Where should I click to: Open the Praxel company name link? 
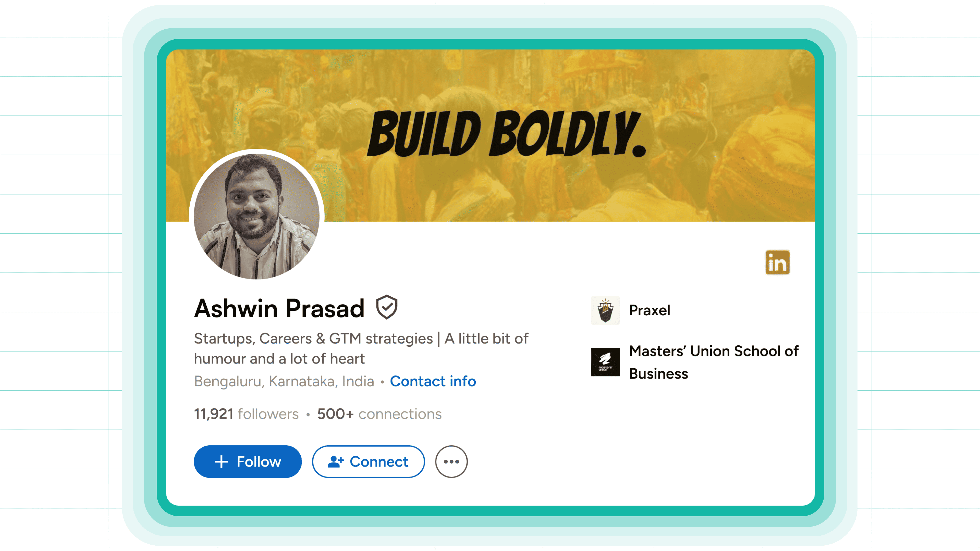[x=650, y=310]
